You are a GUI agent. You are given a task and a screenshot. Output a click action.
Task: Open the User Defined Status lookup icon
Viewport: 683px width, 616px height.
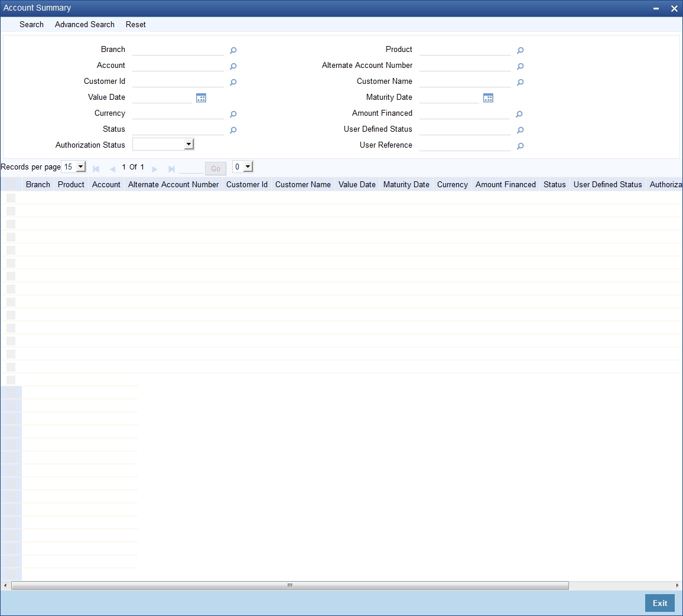click(x=520, y=130)
